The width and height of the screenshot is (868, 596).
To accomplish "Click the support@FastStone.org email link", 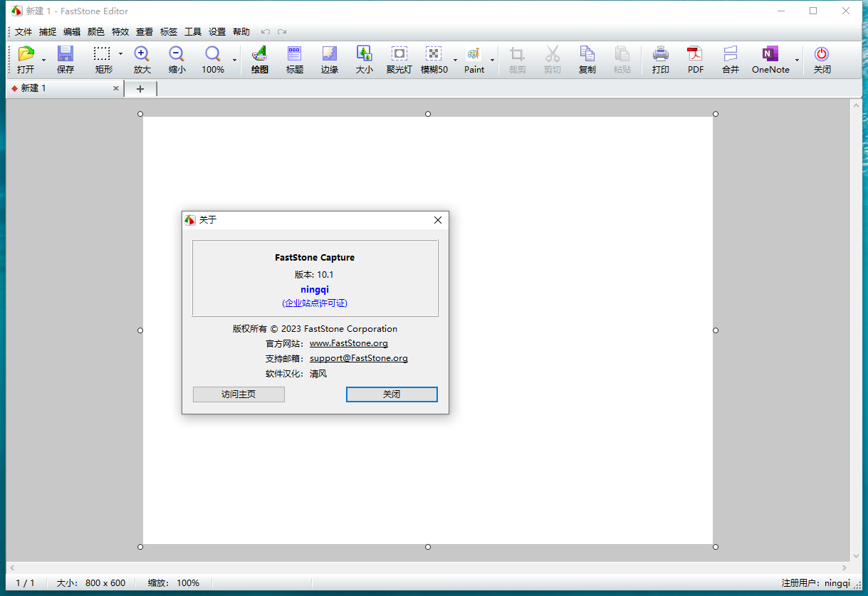I will pyautogui.click(x=359, y=358).
